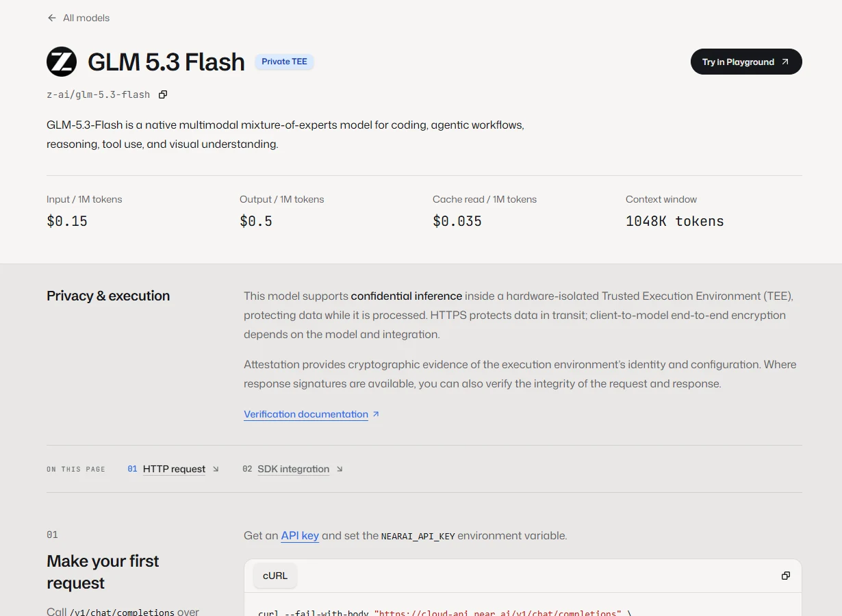Click the Output / 1M tokens label

click(282, 199)
